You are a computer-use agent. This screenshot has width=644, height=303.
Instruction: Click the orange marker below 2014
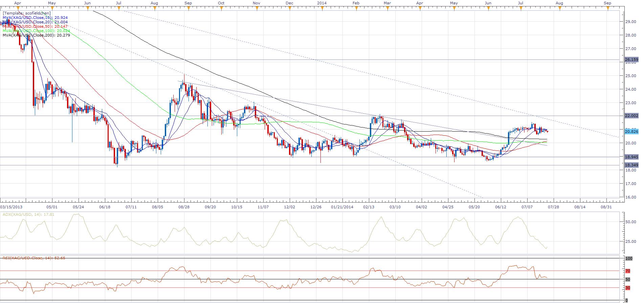pos(322,8)
